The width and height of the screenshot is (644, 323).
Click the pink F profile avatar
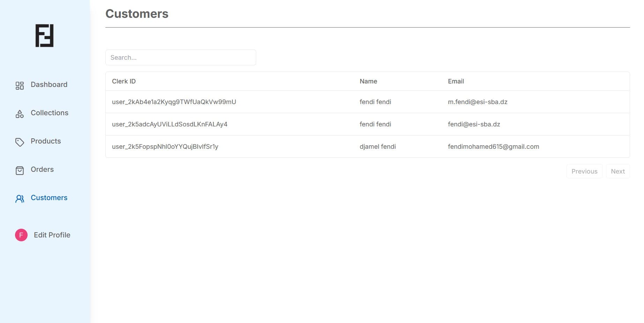point(21,235)
